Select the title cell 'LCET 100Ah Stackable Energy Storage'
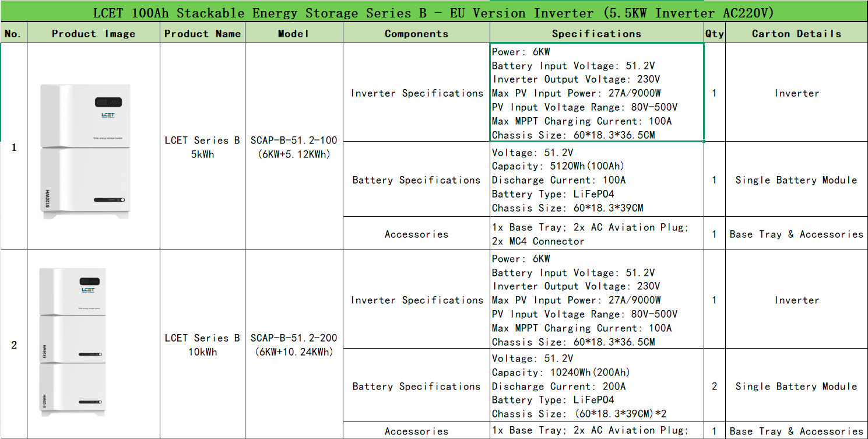The image size is (868, 439). (x=434, y=13)
